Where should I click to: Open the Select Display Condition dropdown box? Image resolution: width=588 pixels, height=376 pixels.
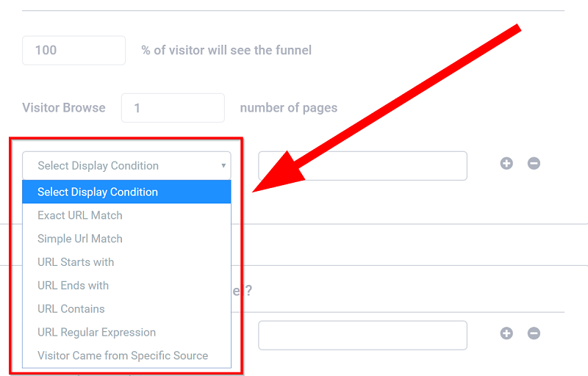(x=126, y=166)
